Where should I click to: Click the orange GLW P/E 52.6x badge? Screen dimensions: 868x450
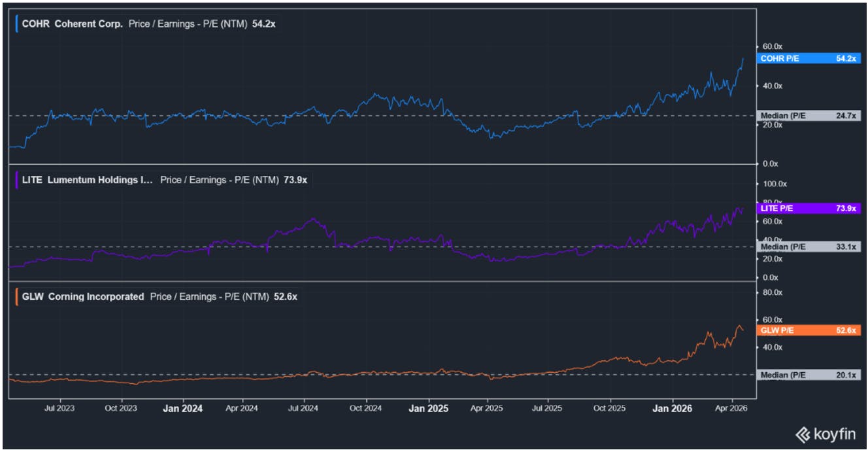[808, 330]
